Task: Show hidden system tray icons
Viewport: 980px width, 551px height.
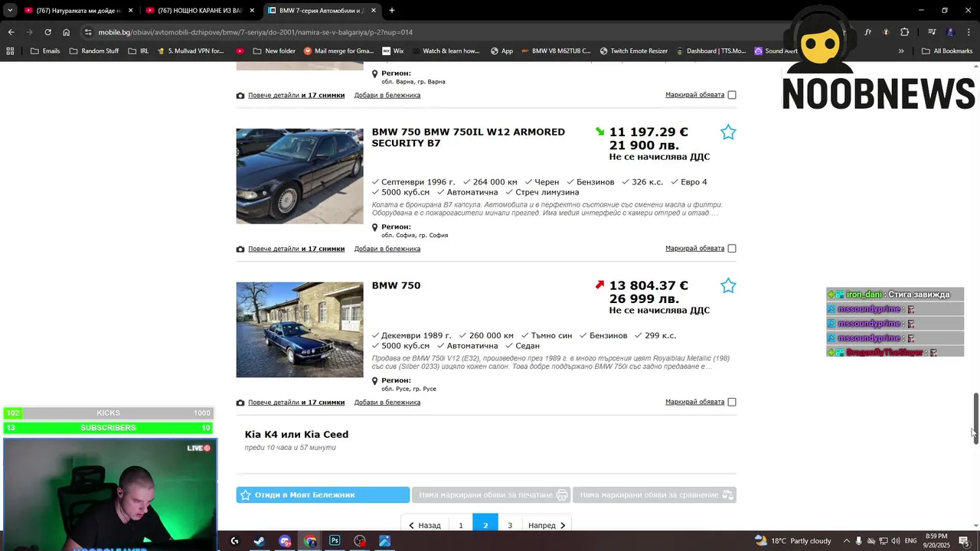Action: [x=846, y=541]
